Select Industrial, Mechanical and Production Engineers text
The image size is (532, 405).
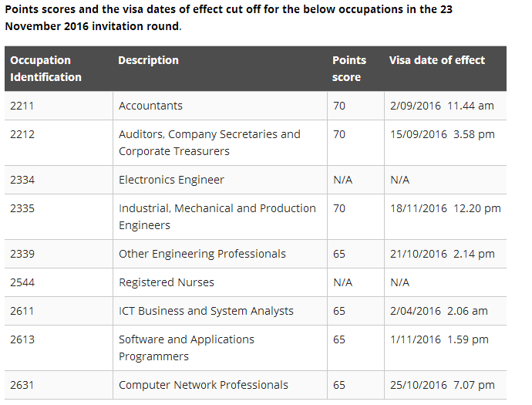(x=217, y=217)
